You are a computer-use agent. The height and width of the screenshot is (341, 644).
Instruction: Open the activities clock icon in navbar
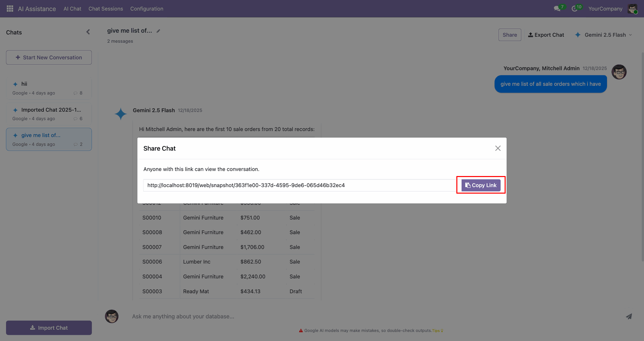(575, 9)
